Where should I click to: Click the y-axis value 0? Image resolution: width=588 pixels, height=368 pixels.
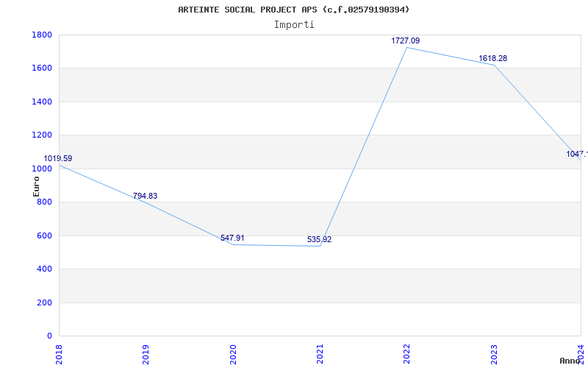(x=49, y=336)
